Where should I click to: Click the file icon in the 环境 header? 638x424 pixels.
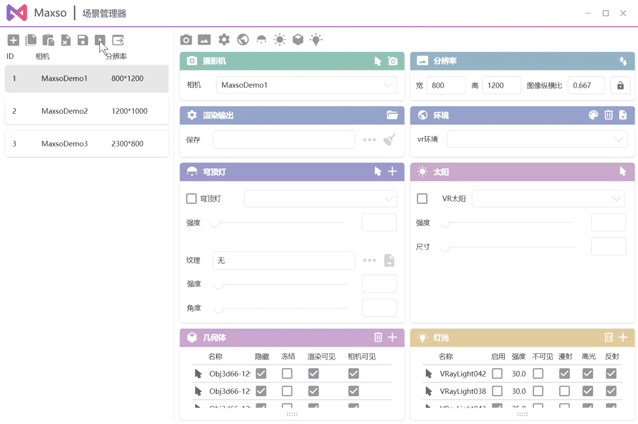[623, 115]
